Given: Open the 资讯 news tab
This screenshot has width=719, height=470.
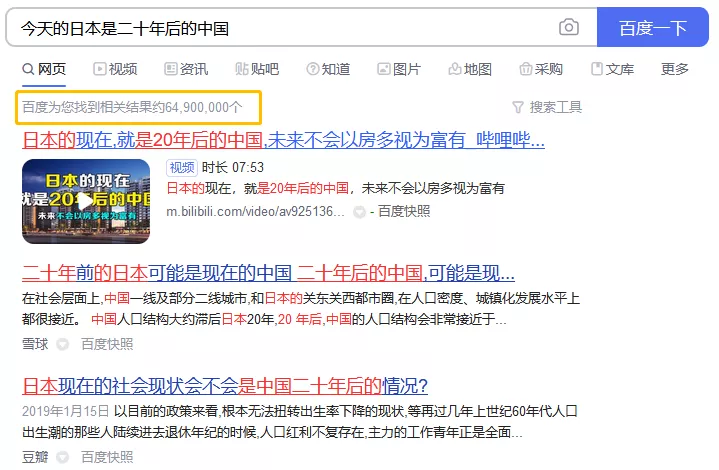Looking at the screenshot, I should [x=186, y=69].
